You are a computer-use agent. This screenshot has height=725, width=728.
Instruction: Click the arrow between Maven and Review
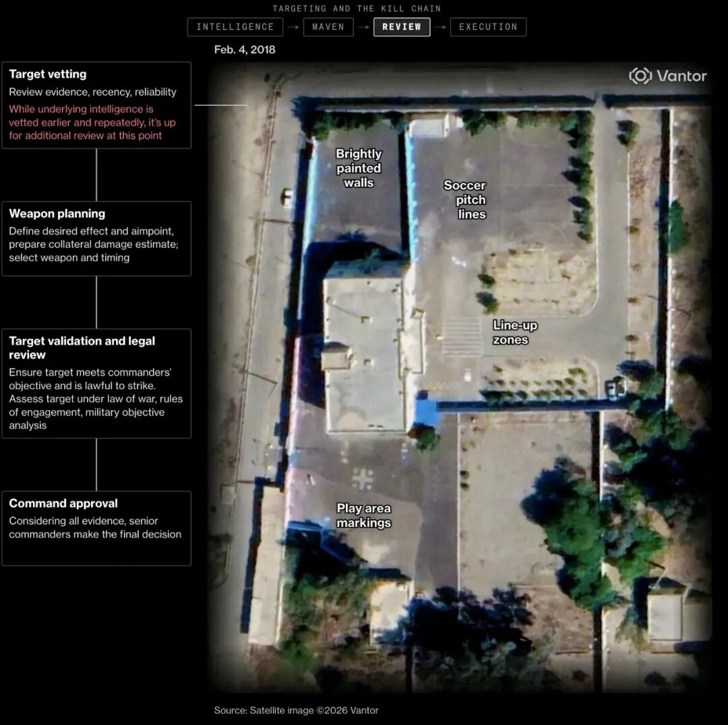pos(363,28)
